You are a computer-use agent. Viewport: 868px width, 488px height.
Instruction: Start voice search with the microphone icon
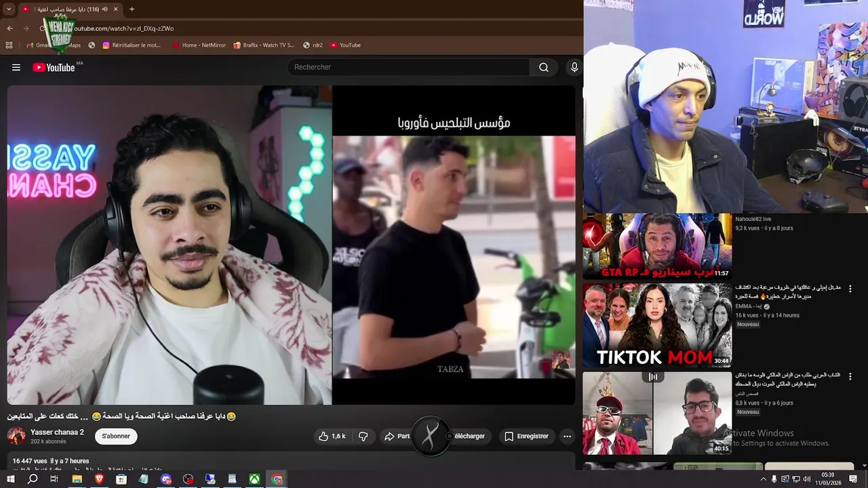[x=574, y=67]
